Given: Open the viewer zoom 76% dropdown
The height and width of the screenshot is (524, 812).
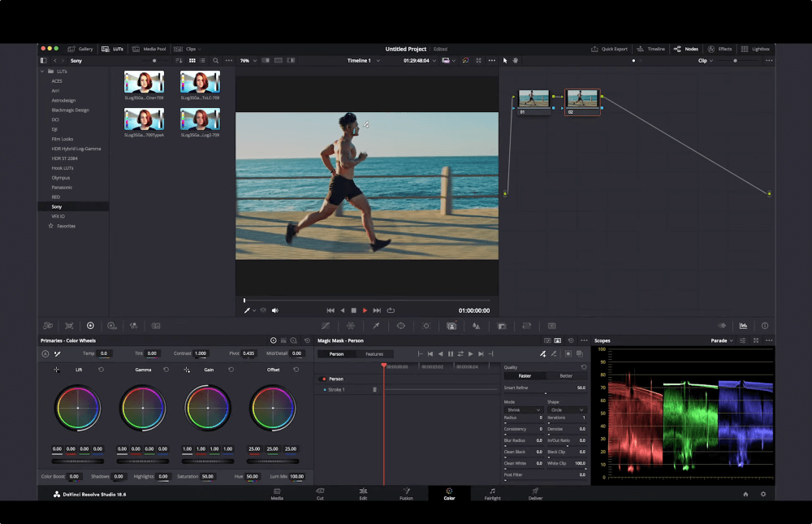Looking at the screenshot, I should pyautogui.click(x=248, y=61).
